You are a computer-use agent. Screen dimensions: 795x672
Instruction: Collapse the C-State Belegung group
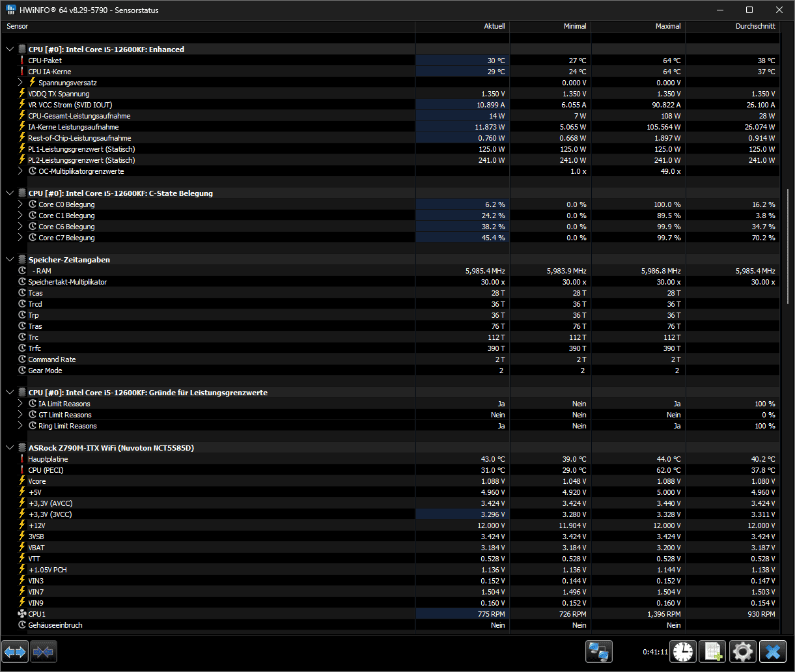tap(10, 193)
